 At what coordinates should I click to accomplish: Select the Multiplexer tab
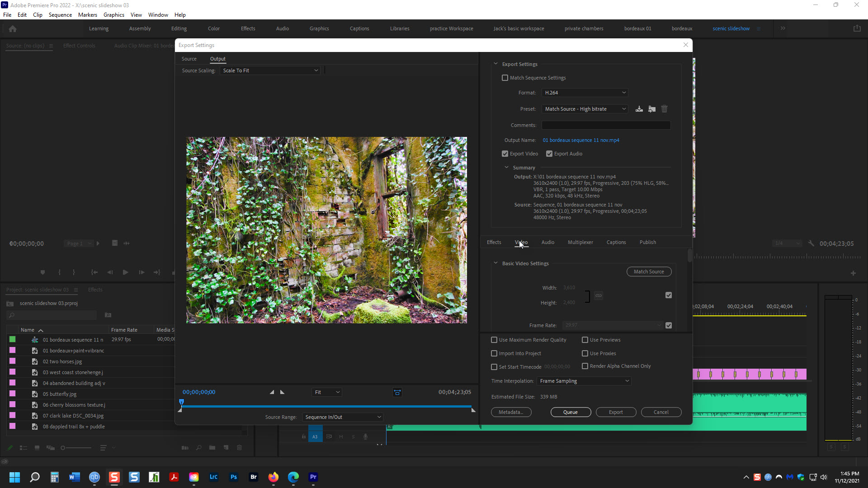[580, 242]
